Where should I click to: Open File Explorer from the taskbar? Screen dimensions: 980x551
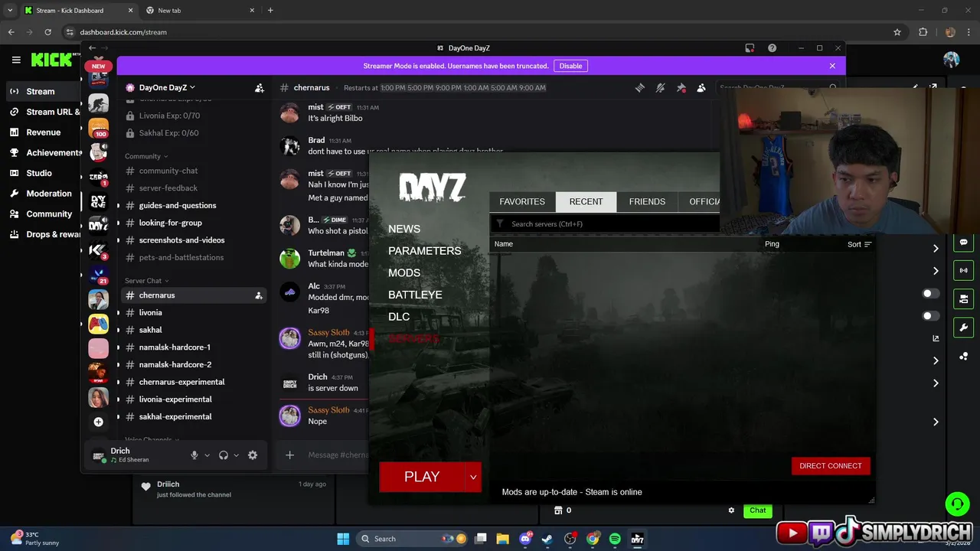[502, 539]
